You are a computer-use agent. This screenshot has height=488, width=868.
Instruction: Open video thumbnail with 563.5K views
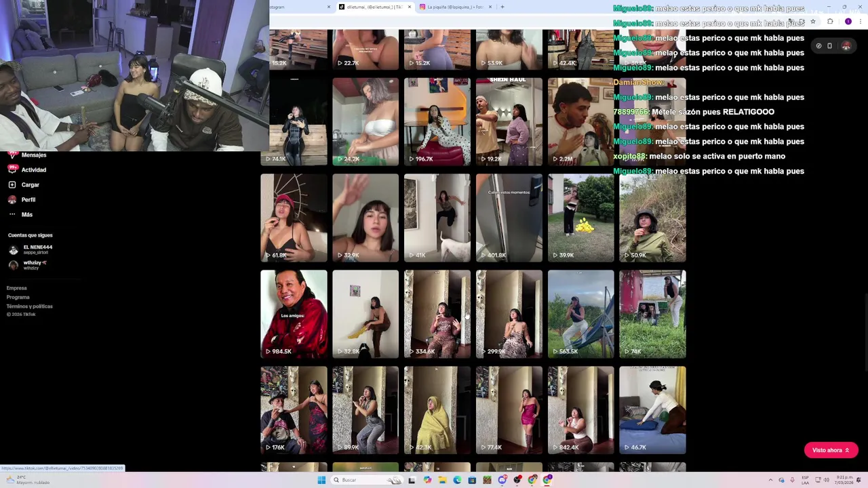click(x=581, y=314)
